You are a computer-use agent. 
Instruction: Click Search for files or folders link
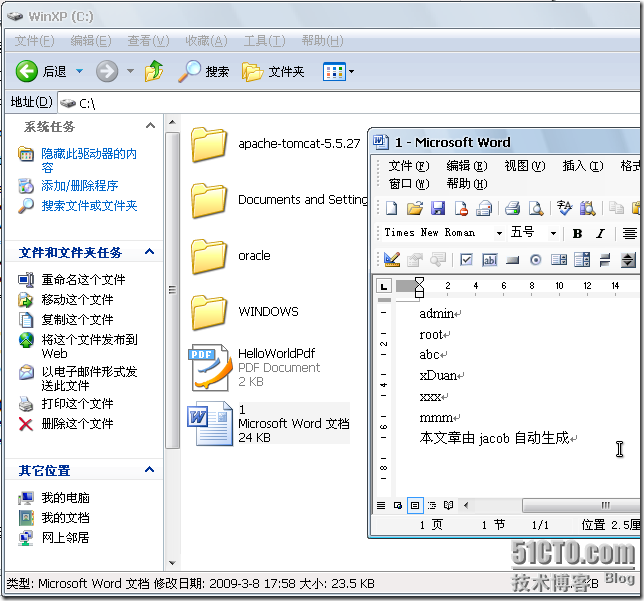pyautogui.click(x=89, y=205)
